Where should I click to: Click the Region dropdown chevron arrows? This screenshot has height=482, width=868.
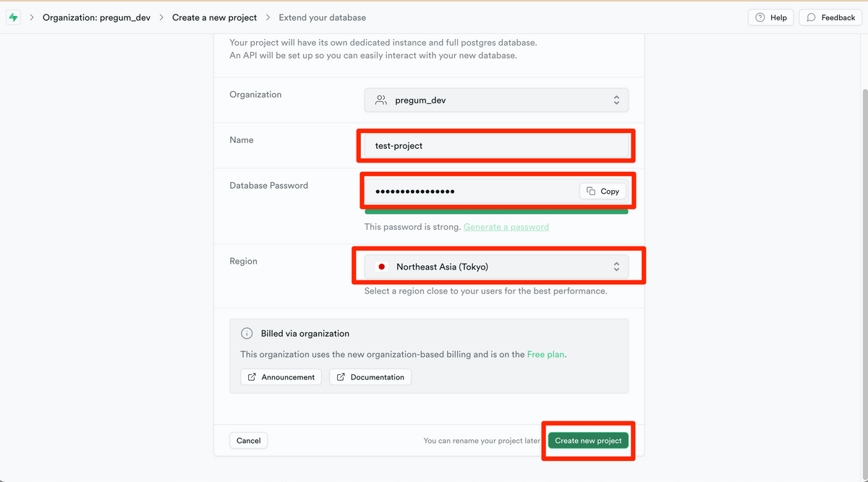tap(616, 267)
